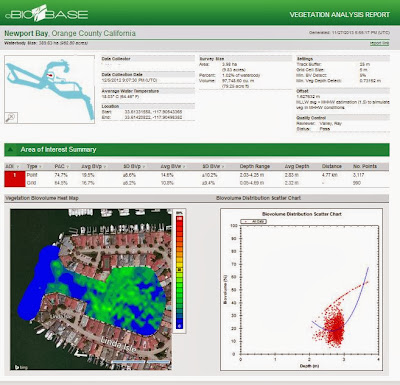
Task: Click the red top of biovolume color scale
Action: (x=180, y=219)
